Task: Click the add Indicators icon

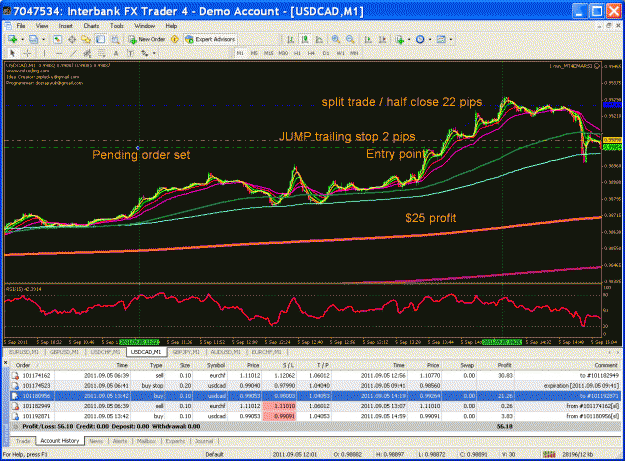Action: (x=399, y=39)
